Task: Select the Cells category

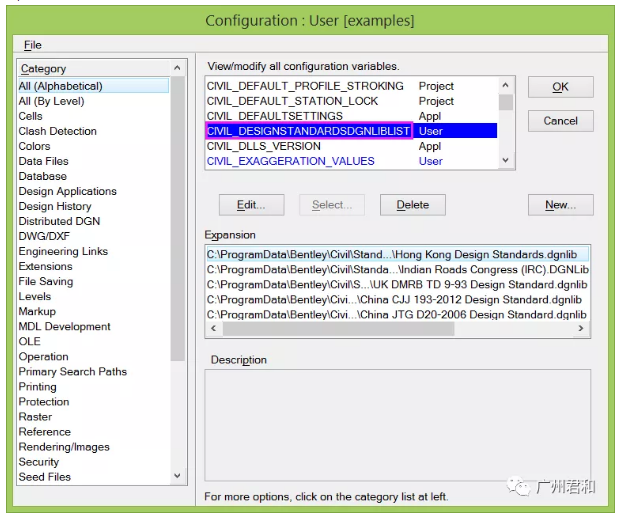Action: tap(94, 116)
